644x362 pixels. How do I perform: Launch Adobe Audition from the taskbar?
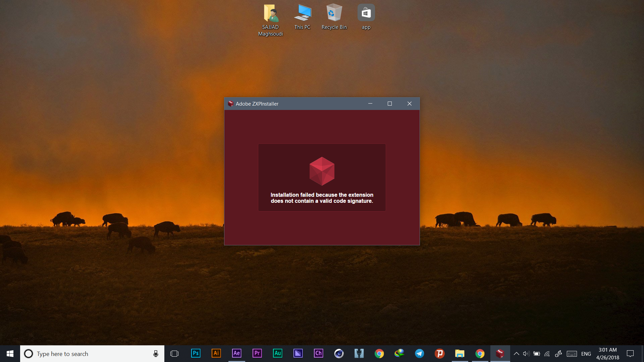pyautogui.click(x=278, y=353)
